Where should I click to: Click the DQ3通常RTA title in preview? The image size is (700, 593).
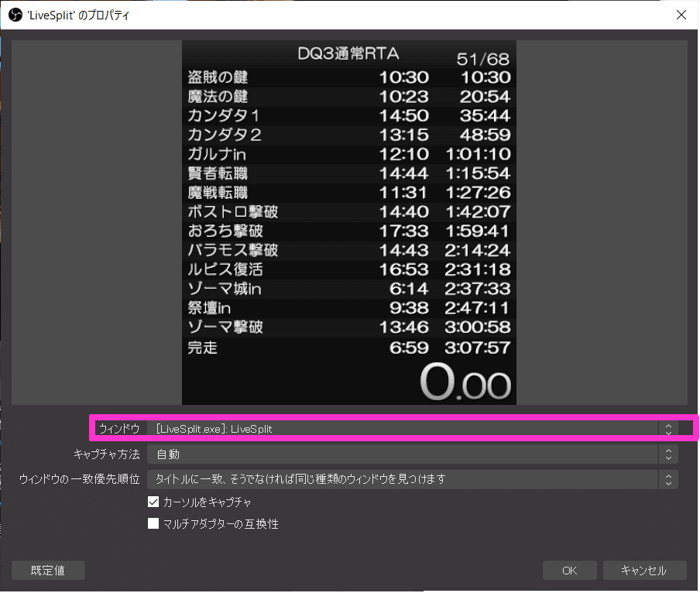click(348, 53)
